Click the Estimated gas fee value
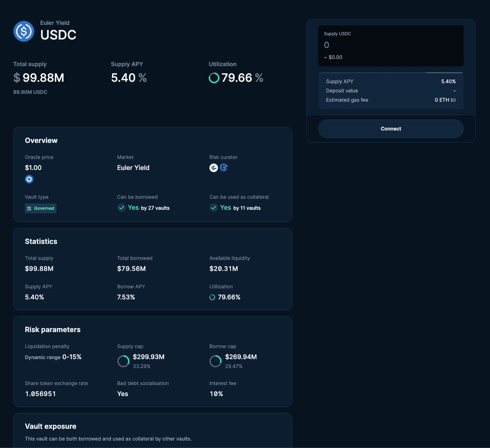This screenshot has height=448, width=490. point(445,100)
